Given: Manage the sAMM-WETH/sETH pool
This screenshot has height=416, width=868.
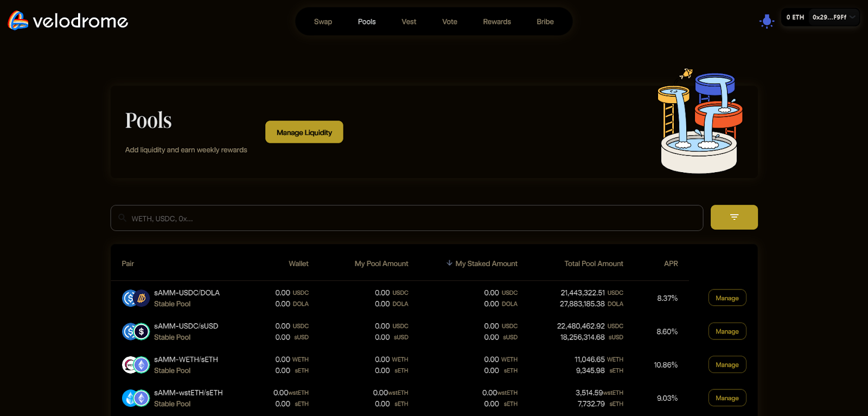Looking at the screenshot, I should [727, 365].
